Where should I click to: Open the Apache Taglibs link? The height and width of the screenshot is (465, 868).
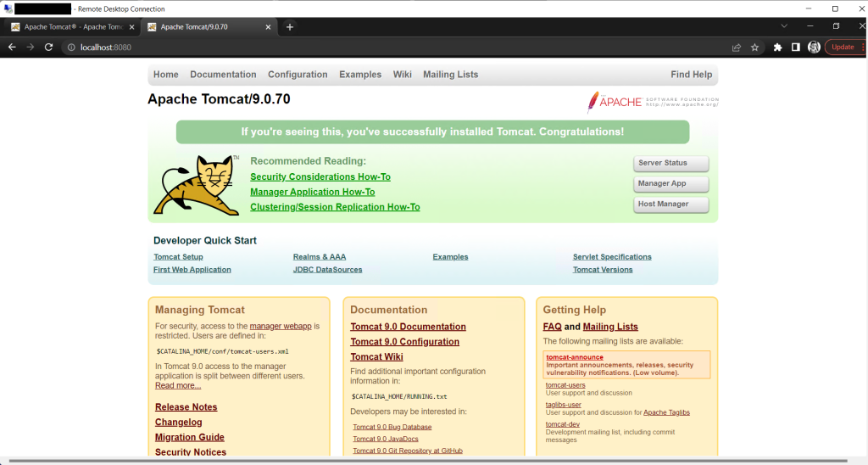(x=666, y=412)
